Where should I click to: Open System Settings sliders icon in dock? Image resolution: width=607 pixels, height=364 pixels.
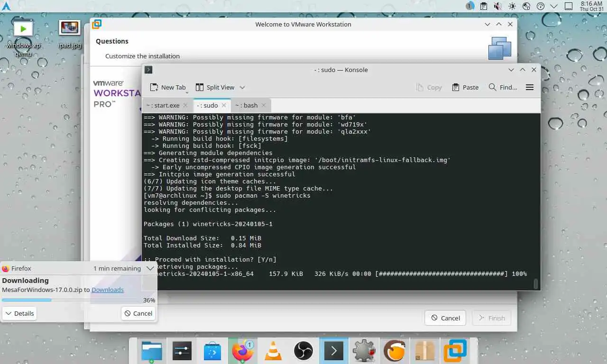(182, 351)
